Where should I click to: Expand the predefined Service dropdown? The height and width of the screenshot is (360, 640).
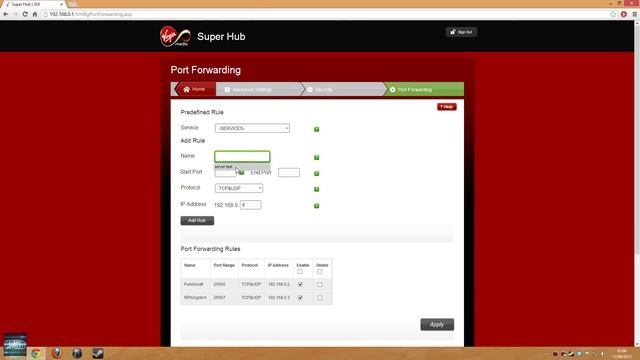[x=252, y=128]
